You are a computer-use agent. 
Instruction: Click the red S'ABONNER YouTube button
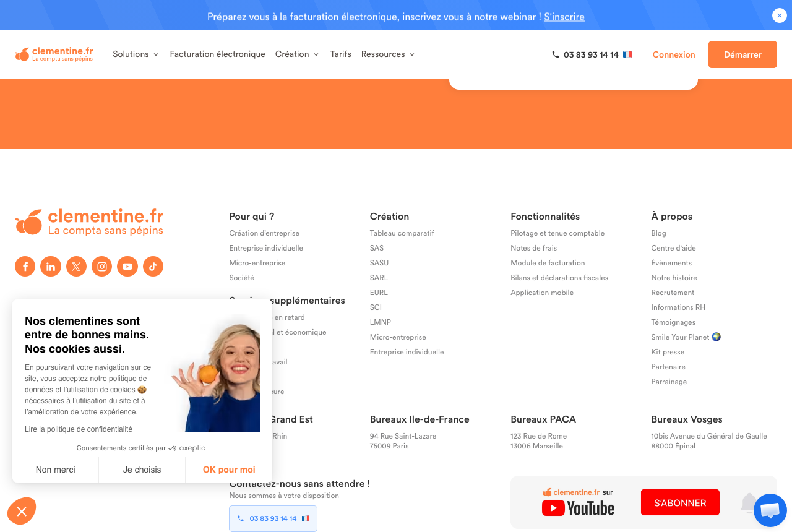[x=680, y=502]
